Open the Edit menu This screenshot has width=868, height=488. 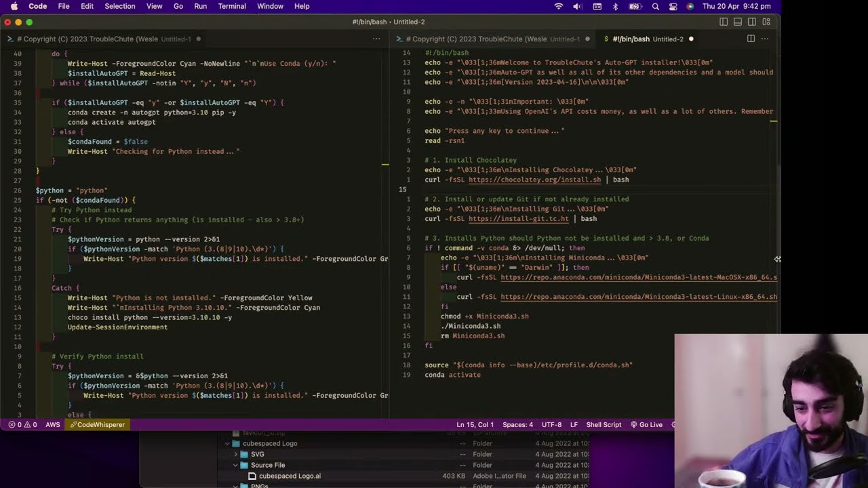87,6
